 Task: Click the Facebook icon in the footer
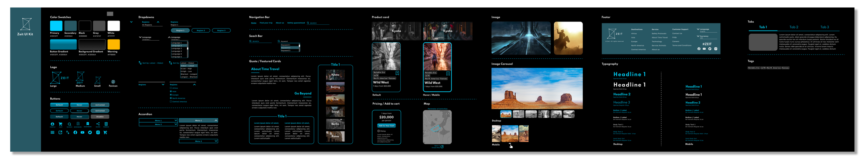699,49
